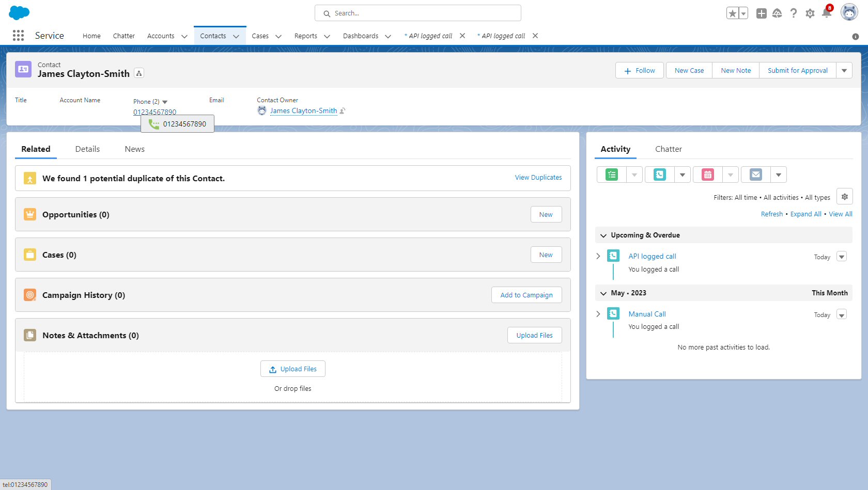
Task: Open the App Launcher grid icon
Action: point(18,35)
